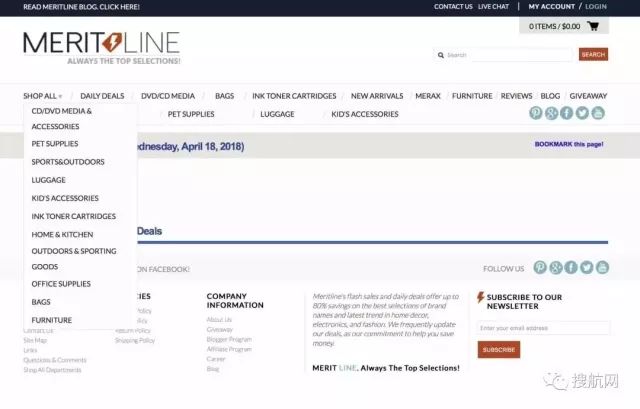Viewport: 640px width, 409px height.
Task: Open DVD/CD Media navigation item
Action: point(168,96)
